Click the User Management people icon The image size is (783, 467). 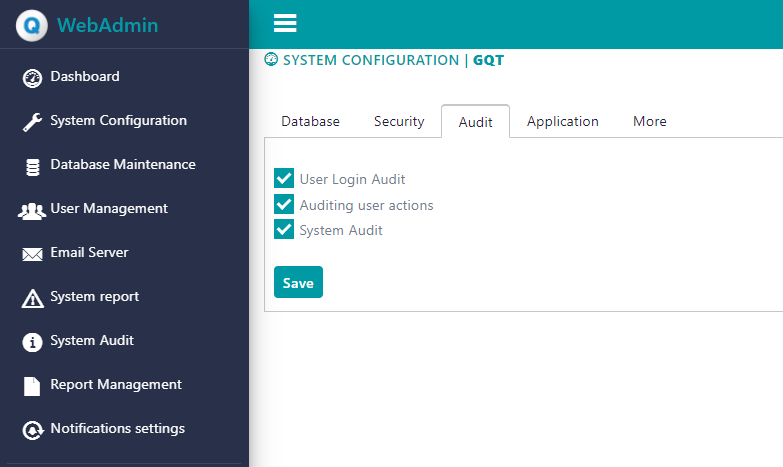coord(32,211)
